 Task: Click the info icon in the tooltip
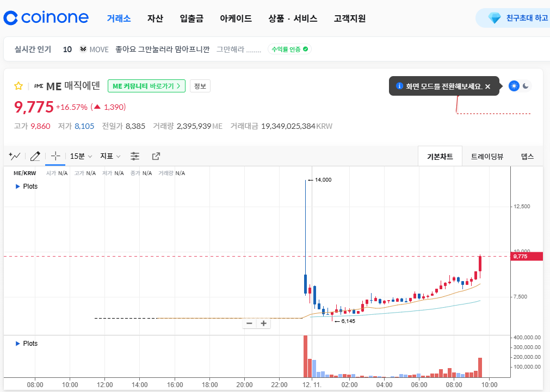click(399, 86)
